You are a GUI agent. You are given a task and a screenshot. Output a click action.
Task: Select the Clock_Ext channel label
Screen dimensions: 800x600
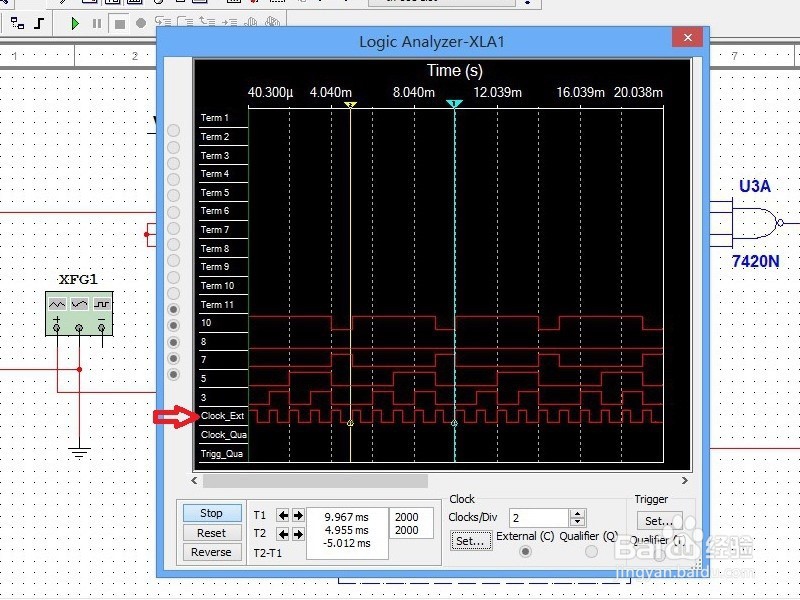point(222,416)
